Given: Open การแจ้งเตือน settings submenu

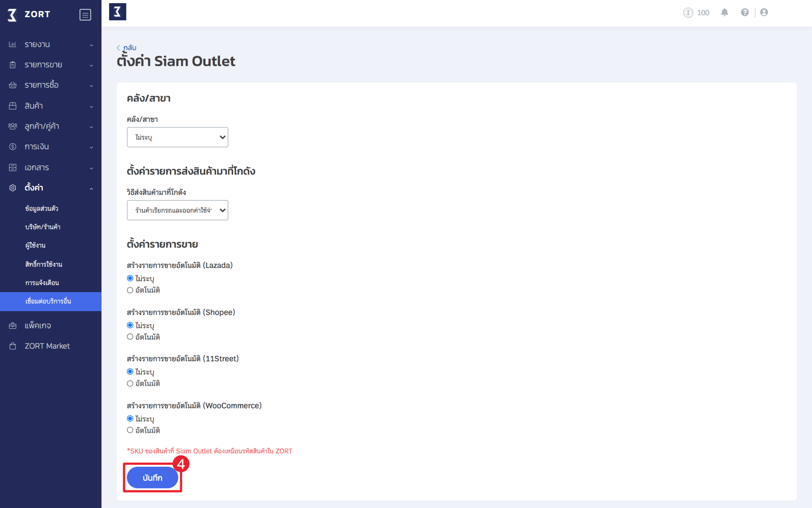Looking at the screenshot, I should (x=42, y=283).
